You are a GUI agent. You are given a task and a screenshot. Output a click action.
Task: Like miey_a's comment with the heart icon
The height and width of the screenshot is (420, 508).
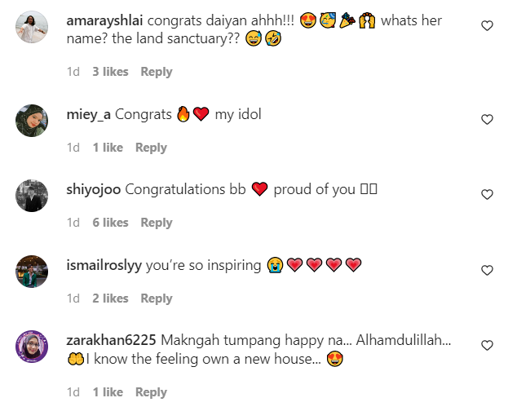coord(487,120)
